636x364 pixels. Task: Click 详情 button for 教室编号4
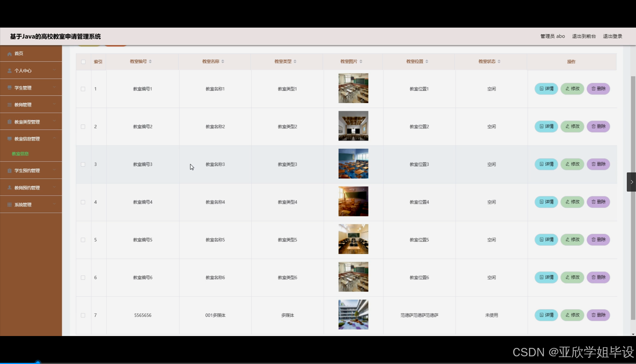pos(546,202)
